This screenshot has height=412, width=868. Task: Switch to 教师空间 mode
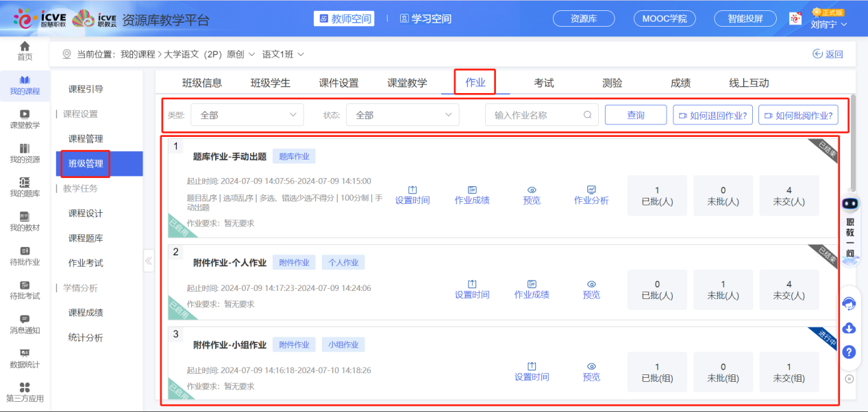tap(345, 18)
